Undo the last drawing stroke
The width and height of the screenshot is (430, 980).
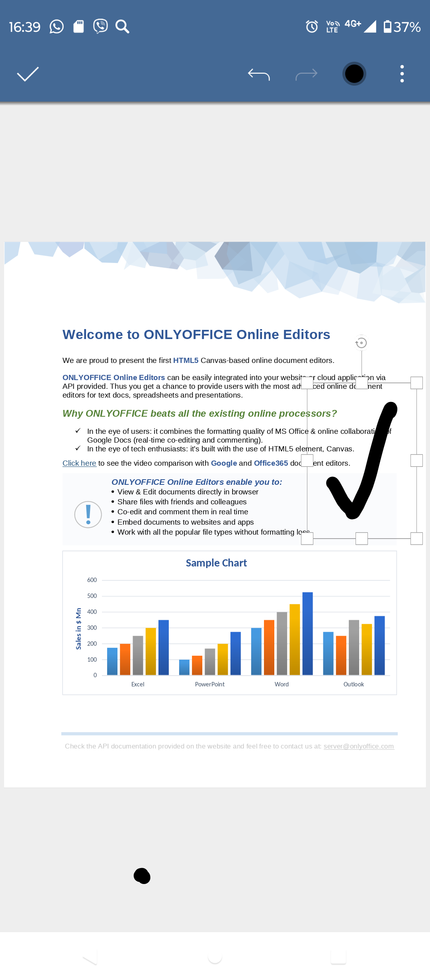pyautogui.click(x=259, y=74)
